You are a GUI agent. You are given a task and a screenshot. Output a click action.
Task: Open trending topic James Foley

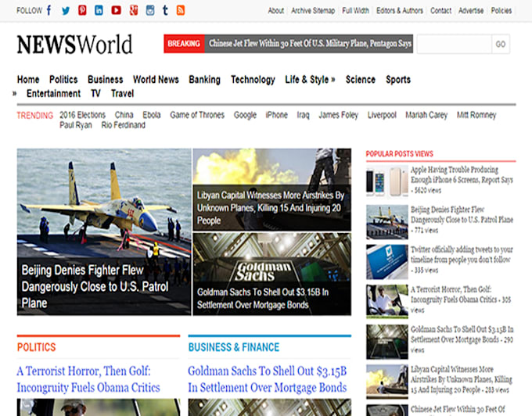pos(338,115)
